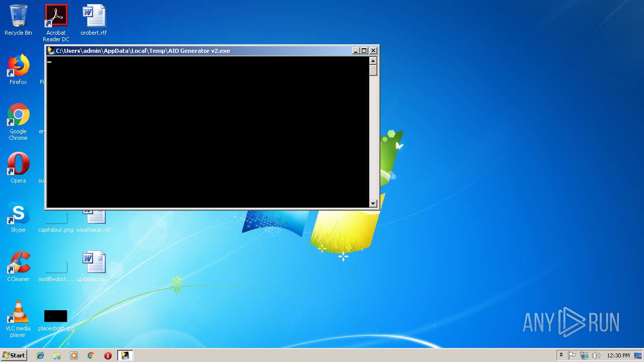The image size is (644, 362).
Task: Close the AIO Generator console window
Action: point(373,51)
